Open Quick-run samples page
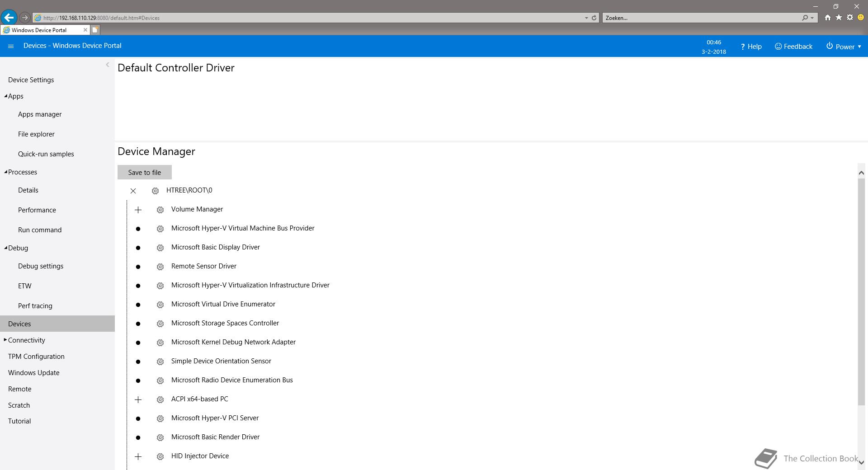868x470 pixels. pos(46,154)
